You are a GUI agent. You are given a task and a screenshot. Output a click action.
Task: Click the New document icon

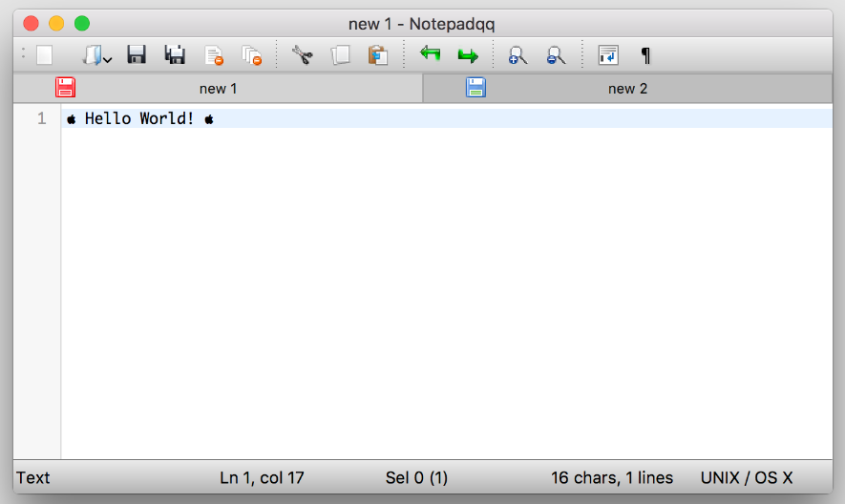tap(44, 55)
